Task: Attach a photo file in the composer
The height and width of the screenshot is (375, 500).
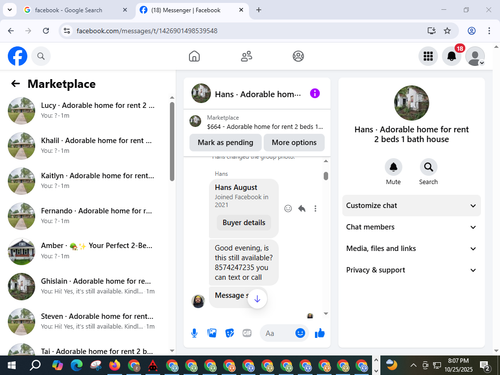Action: tap(212, 333)
